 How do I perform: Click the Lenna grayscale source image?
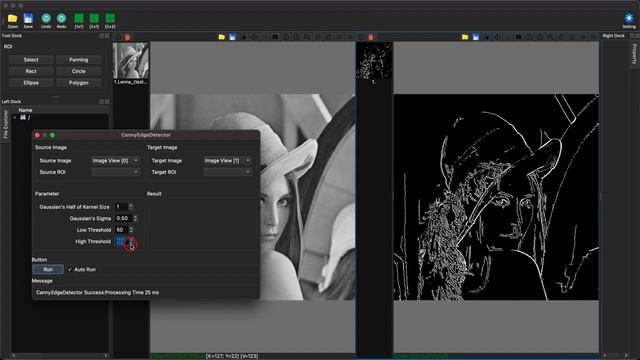point(307,197)
